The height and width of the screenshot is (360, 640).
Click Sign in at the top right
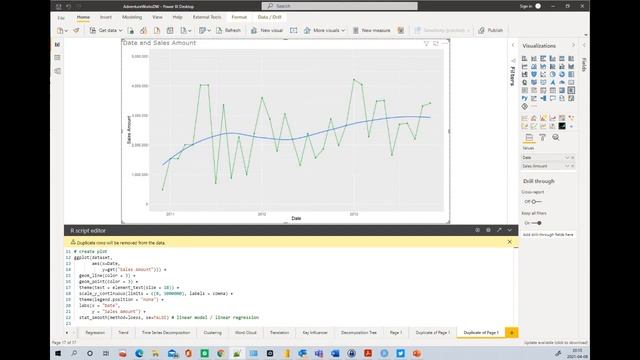526,6
